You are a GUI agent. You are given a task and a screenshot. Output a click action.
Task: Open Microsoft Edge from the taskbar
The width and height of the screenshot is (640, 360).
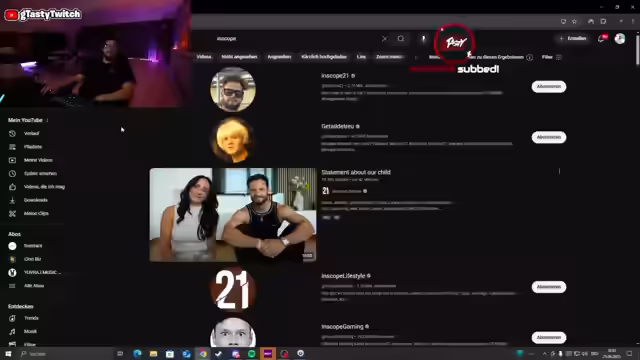coord(137,353)
